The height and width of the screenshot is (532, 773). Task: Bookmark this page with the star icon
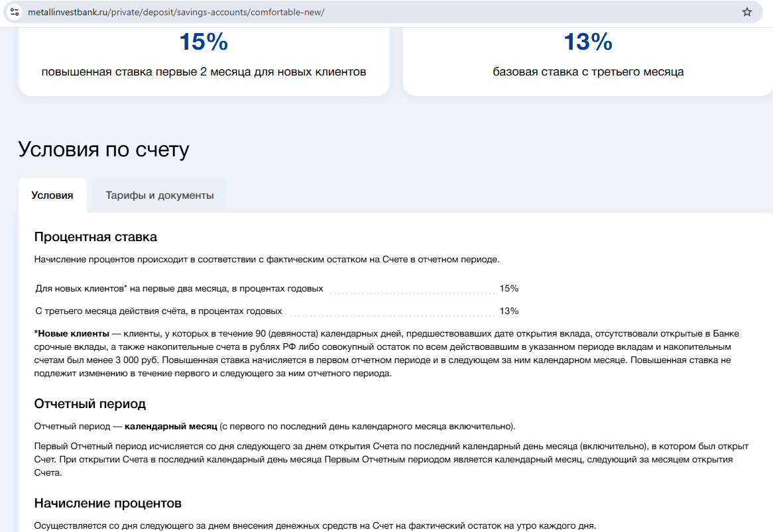point(747,12)
